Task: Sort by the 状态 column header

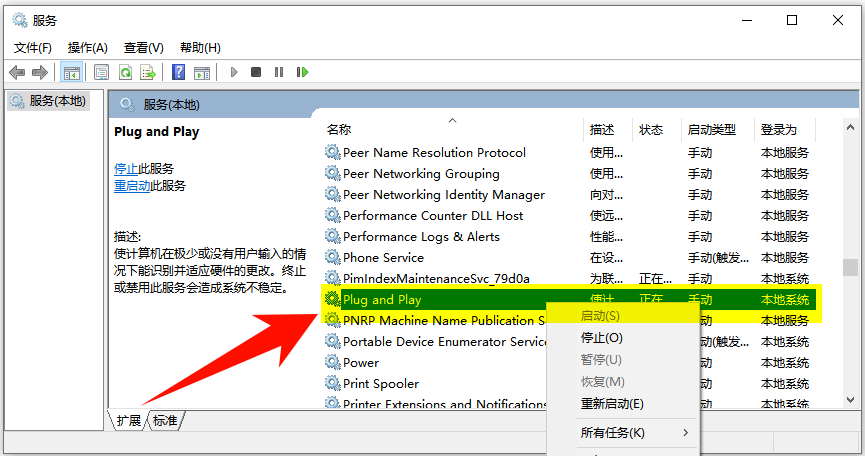Action: pos(656,130)
